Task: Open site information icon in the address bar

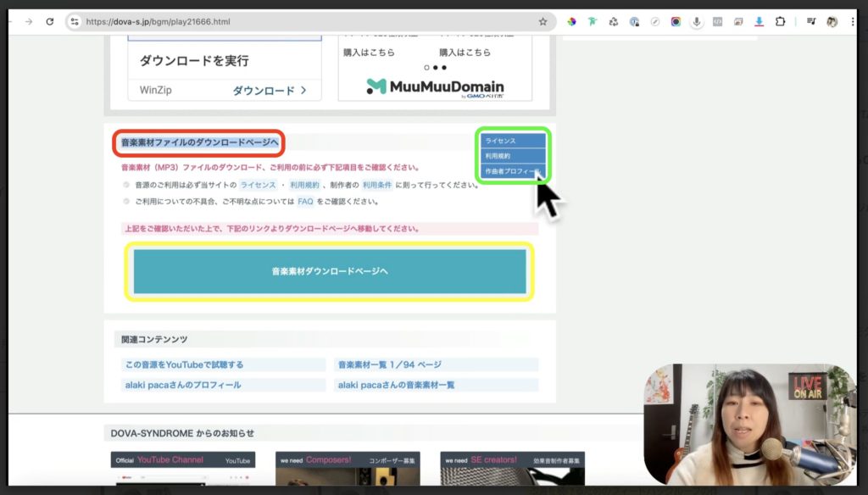Action: point(76,19)
